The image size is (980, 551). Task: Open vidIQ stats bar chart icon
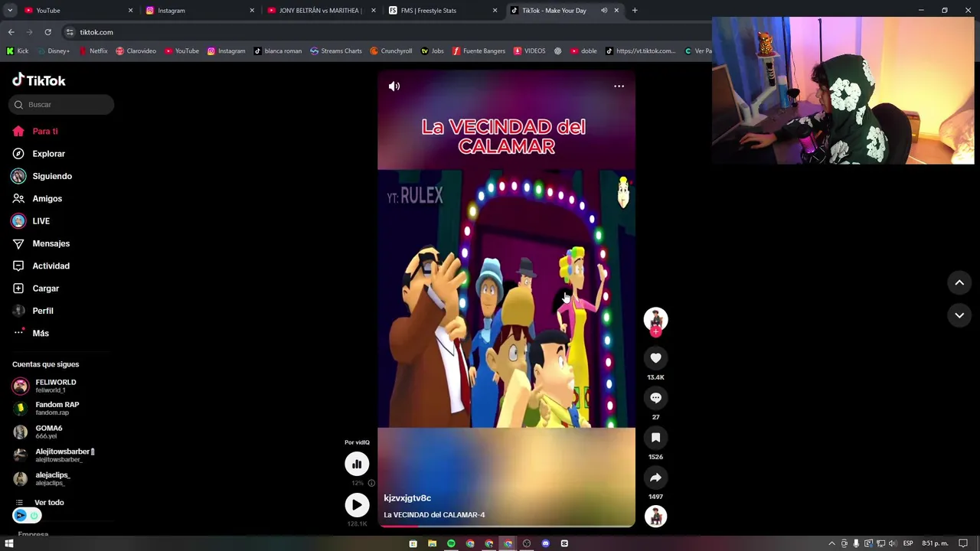pyautogui.click(x=357, y=464)
